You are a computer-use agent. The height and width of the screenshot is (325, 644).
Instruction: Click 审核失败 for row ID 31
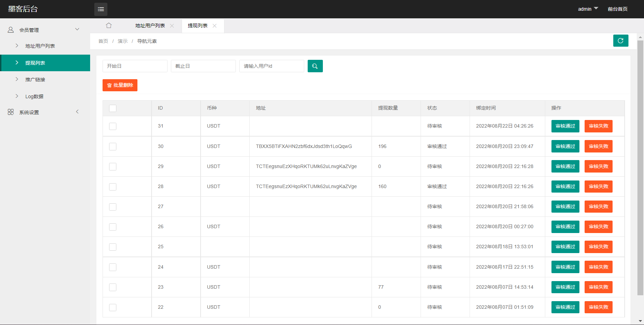598,126
